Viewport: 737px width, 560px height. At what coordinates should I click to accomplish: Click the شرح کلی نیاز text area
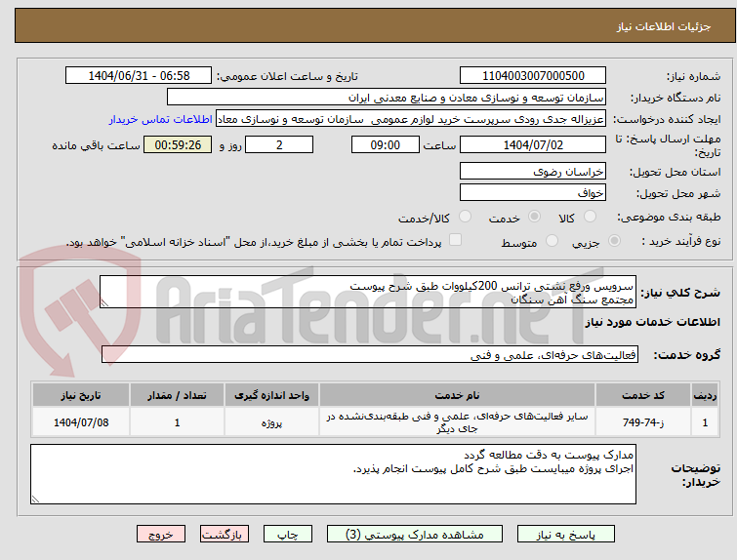point(368,293)
